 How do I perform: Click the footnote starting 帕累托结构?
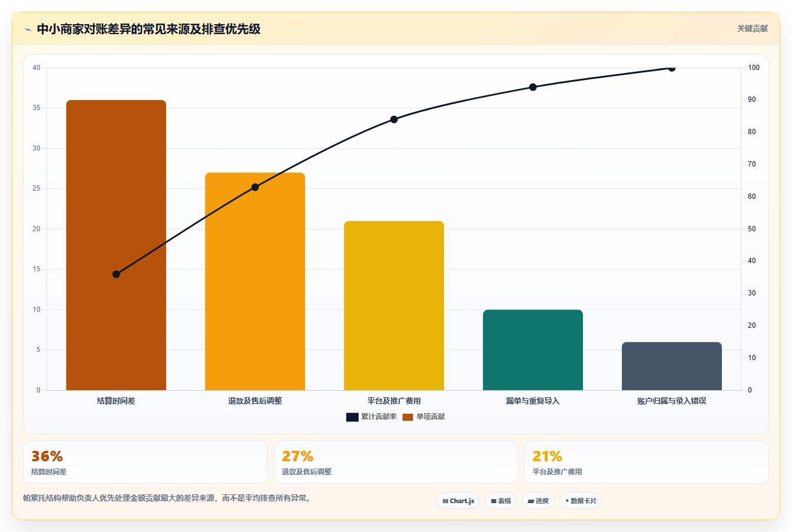click(x=167, y=498)
